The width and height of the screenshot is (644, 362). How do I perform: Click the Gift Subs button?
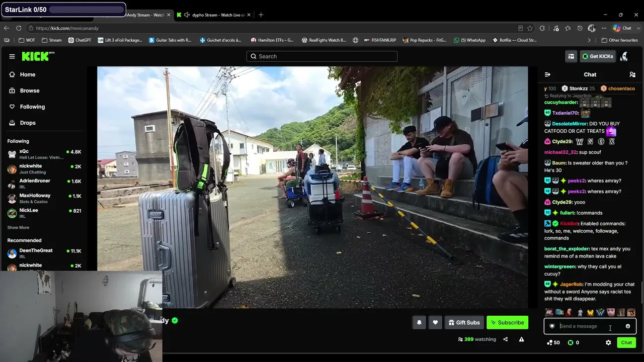[x=464, y=322]
